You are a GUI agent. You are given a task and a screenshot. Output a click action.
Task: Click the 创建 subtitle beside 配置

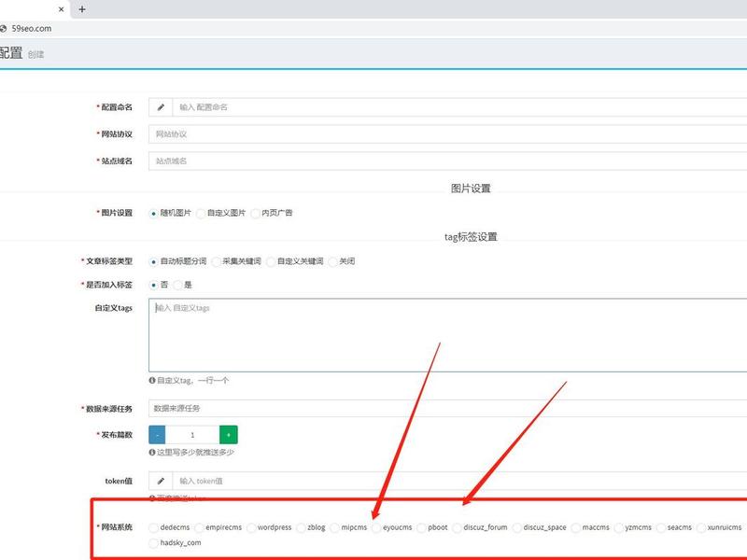click(35, 54)
